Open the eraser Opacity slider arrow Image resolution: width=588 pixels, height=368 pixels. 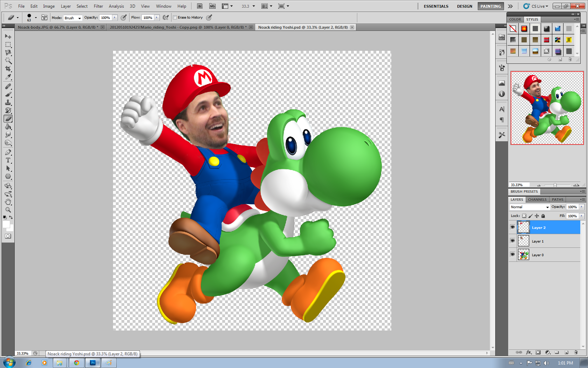(114, 18)
